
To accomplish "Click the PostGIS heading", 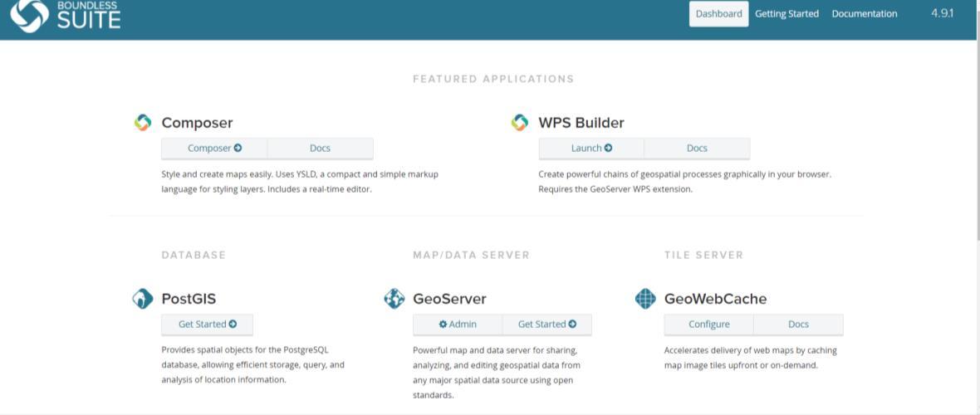I will (x=189, y=300).
